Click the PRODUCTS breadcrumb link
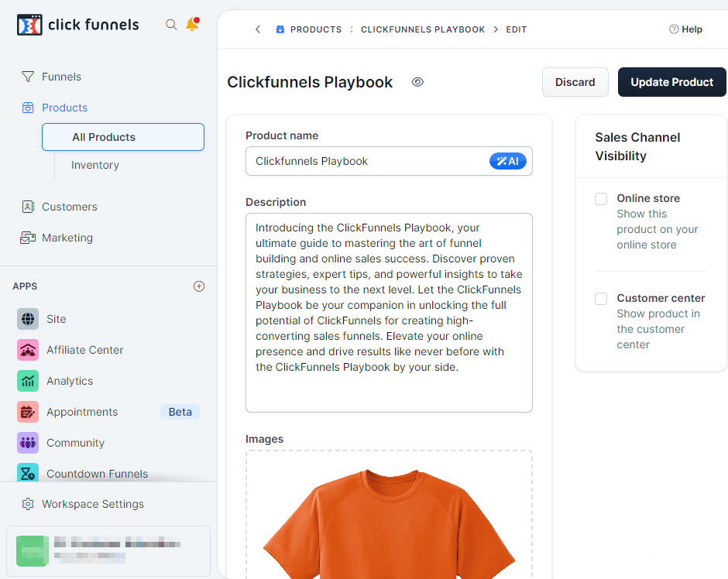The width and height of the screenshot is (728, 579). (316, 29)
